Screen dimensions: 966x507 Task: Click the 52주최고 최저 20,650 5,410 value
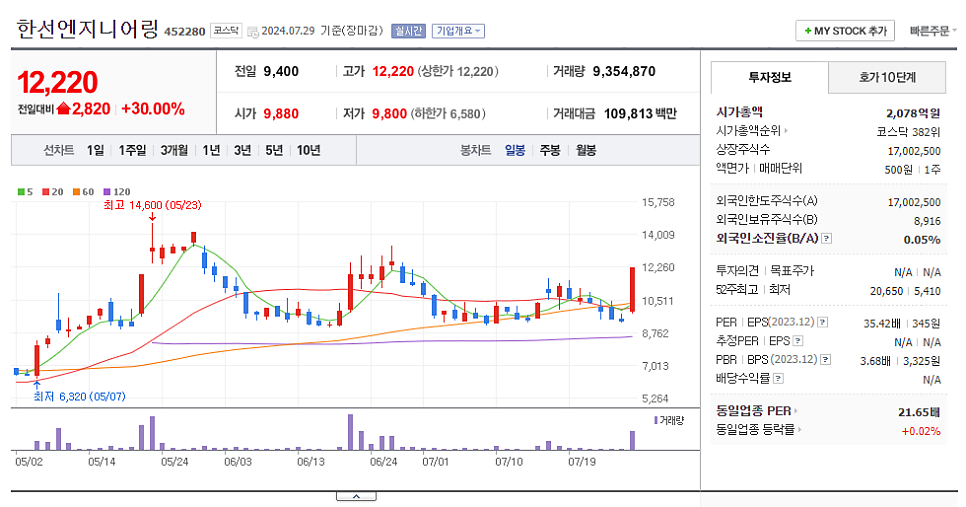point(905,291)
